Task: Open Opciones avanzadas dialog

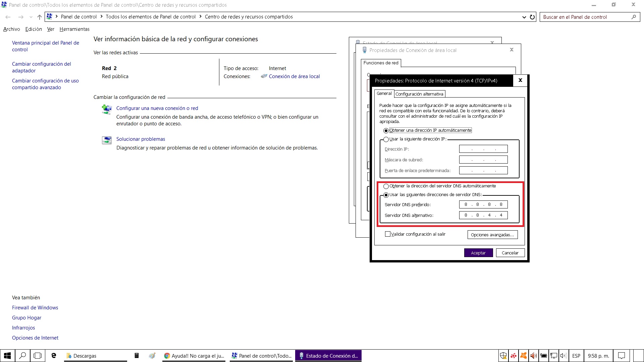Action: click(492, 235)
